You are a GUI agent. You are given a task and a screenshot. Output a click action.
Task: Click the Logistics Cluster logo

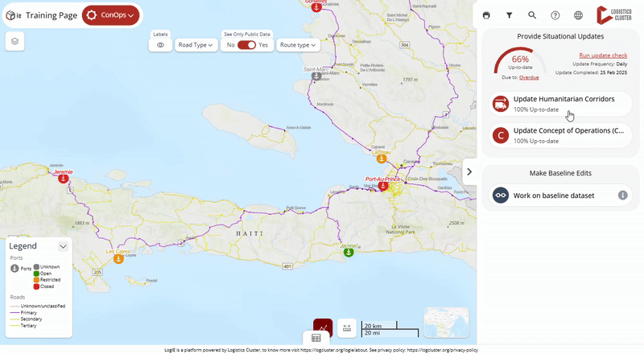(x=614, y=15)
